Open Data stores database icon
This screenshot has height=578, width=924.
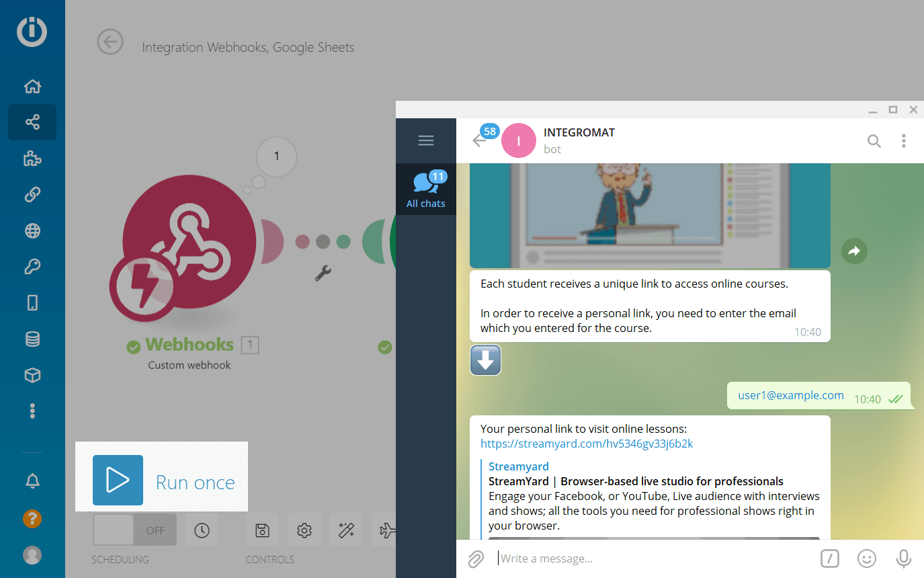pyautogui.click(x=32, y=339)
